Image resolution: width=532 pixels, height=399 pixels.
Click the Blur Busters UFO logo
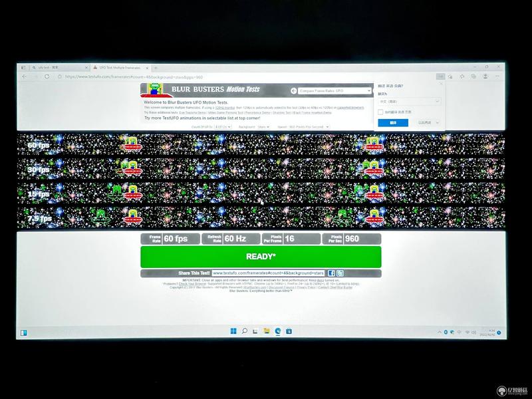[x=155, y=90]
